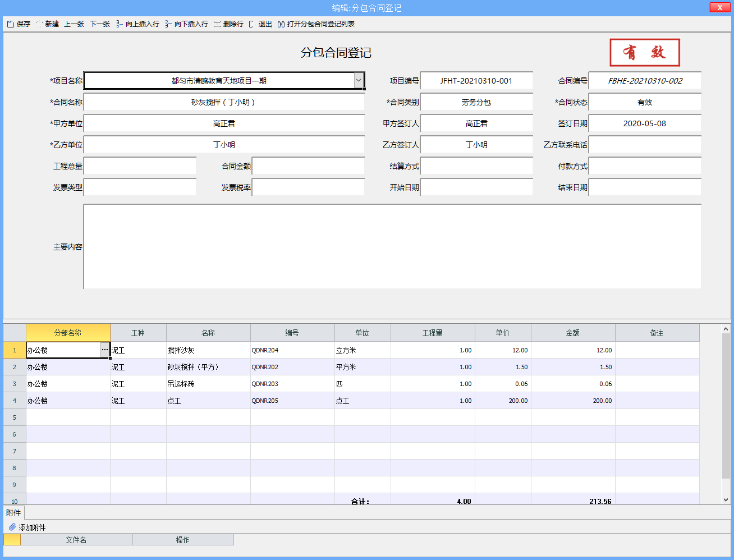
Task: Click grid scrollbar down arrow
Action: (726, 499)
